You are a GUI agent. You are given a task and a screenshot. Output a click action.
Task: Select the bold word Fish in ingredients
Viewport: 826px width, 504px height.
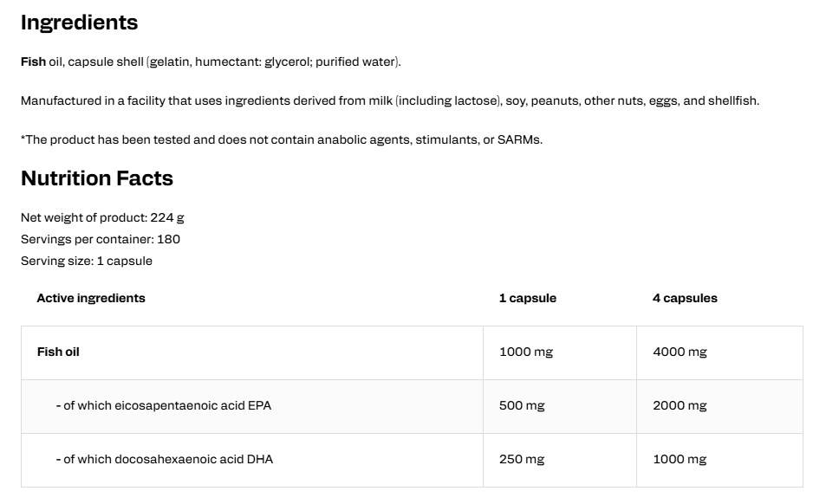pyautogui.click(x=33, y=61)
